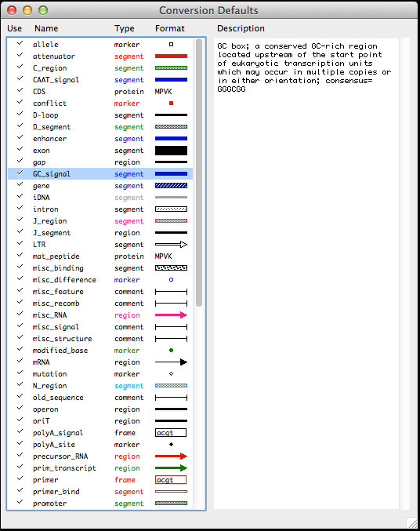420x531 pixels.
Task: Click the mRNA black arrow format icon
Action: click(171, 362)
